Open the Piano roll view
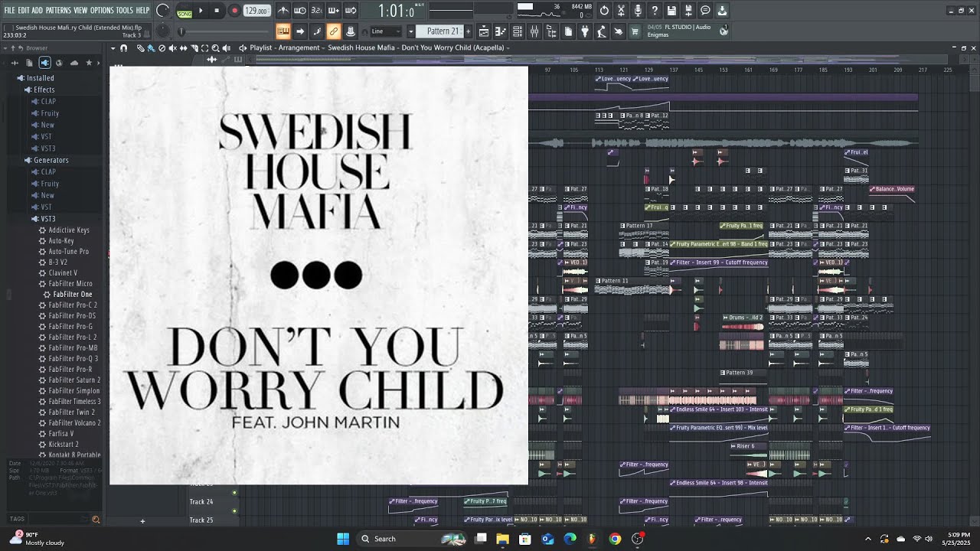980x551 pixels. (x=501, y=31)
